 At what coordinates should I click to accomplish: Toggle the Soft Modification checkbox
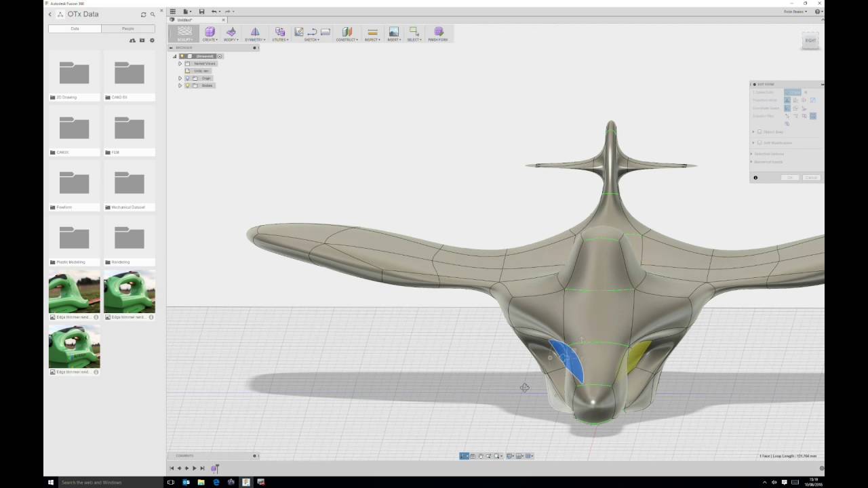pos(759,143)
